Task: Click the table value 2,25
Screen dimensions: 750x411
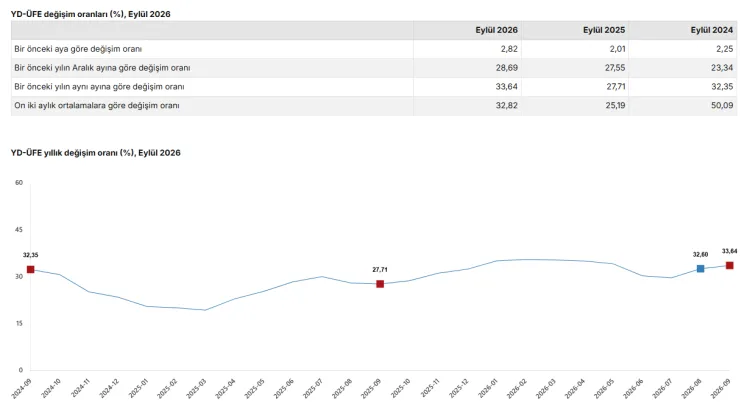Action: 724,49
